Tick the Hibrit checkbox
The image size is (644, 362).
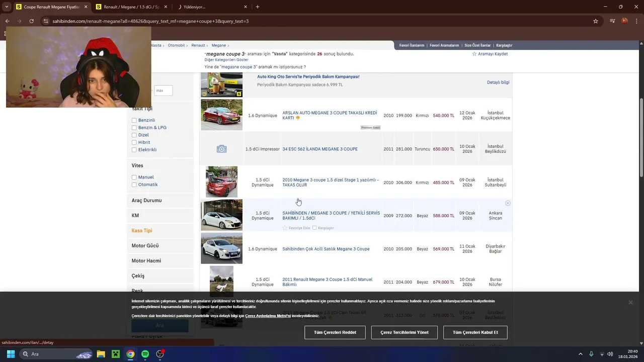coord(134,142)
